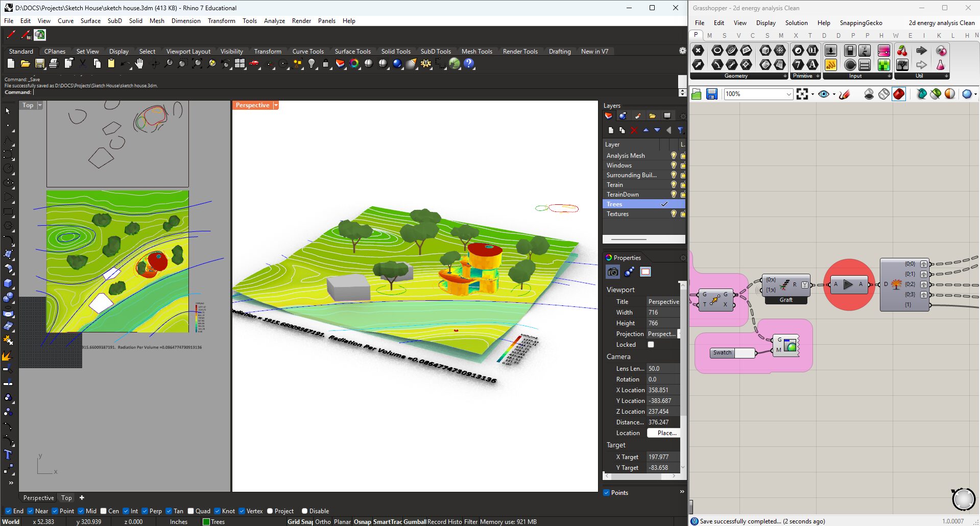The height and width of the screenshot is (526, 980).
Task: Enable shaded red preview mode in Grasshopper
Action: (899, 94)
